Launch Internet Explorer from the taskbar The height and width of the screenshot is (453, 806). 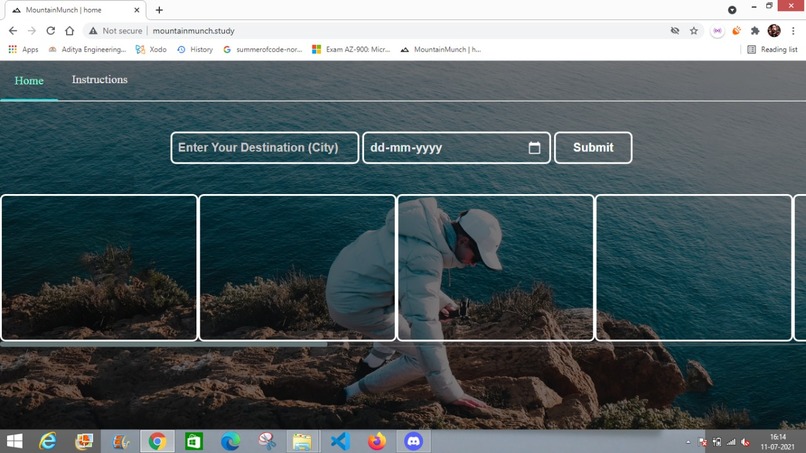coord(47,441)
